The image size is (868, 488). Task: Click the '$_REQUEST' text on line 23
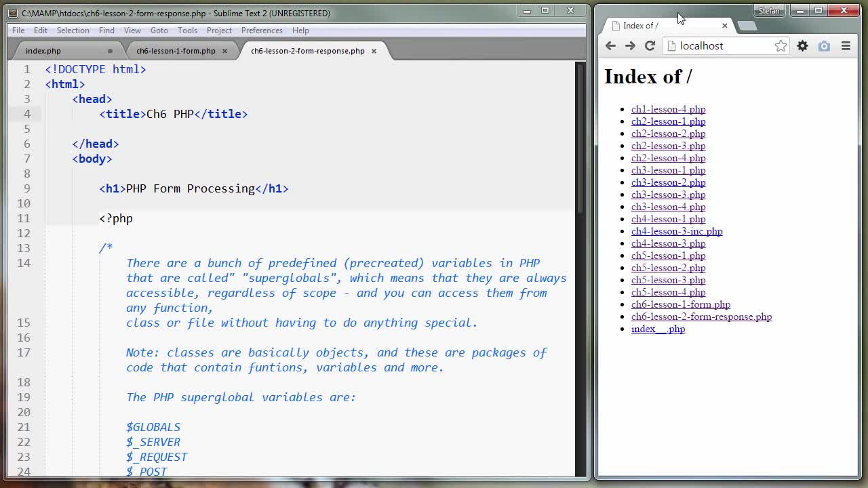click(157, 457)
